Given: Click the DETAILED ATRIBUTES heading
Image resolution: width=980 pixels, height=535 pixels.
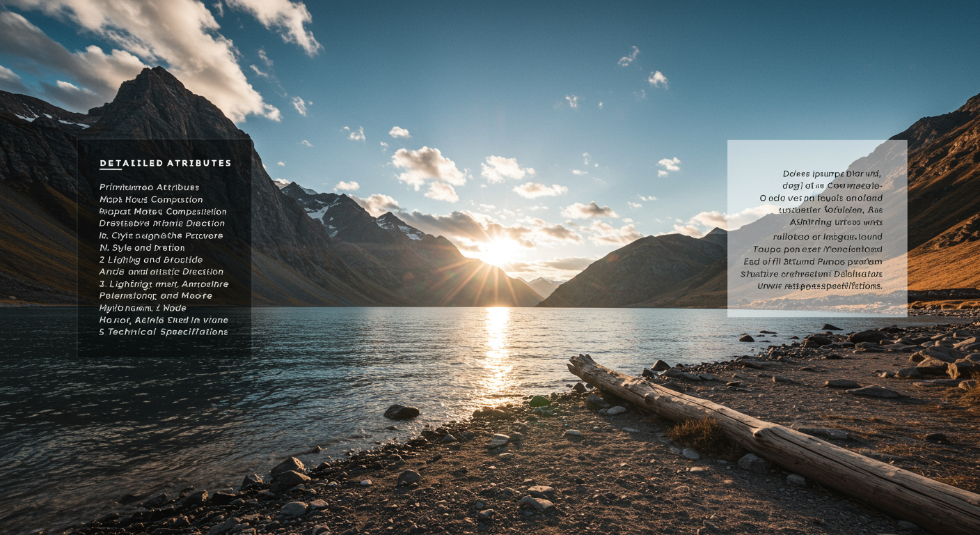Looking at the screenshot, I should pyautogui.click(x=165, y=164).
